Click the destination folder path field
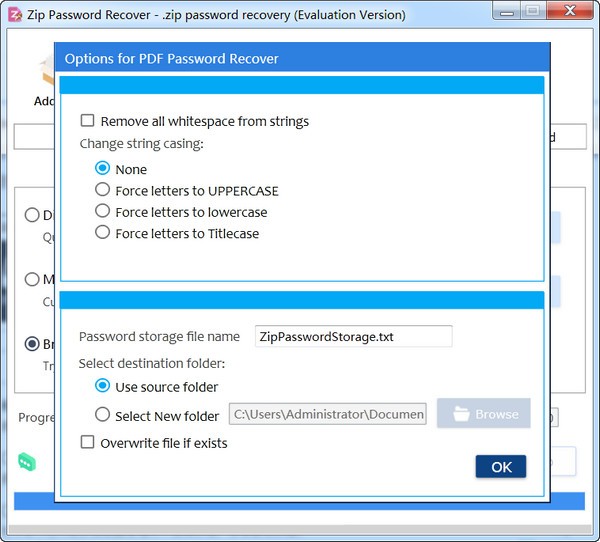Image resolution: width=600 pixels, height=542 pixels. tap(328, 414)
